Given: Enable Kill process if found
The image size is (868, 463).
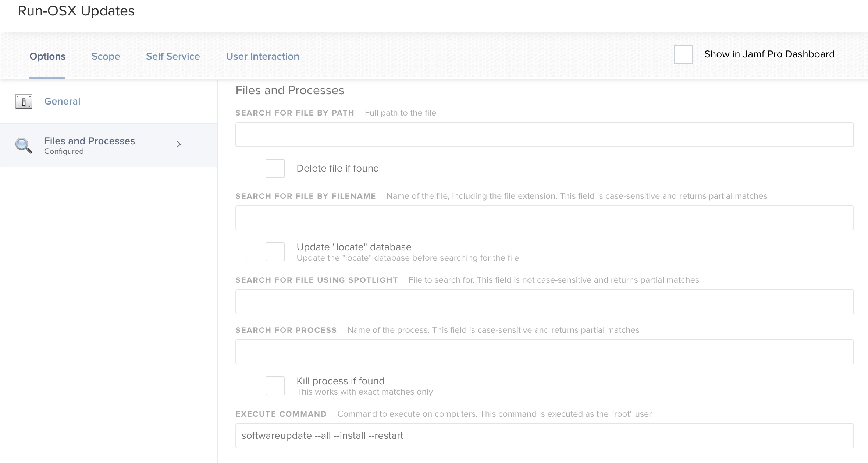Looking at the screenshot, I should coord(275,386).
